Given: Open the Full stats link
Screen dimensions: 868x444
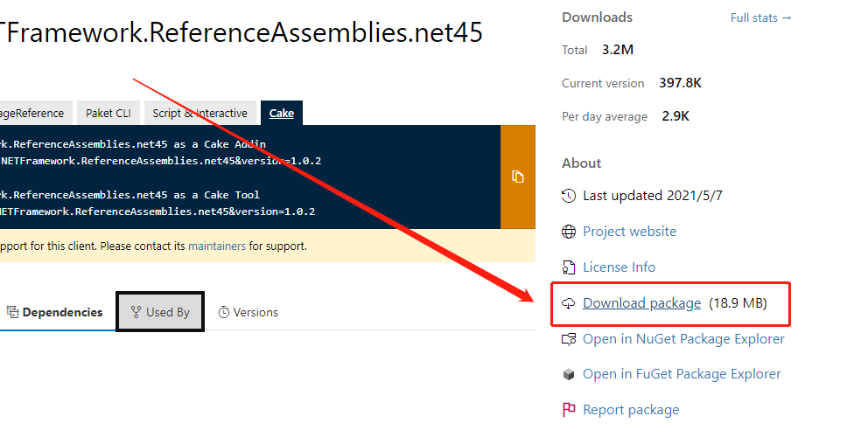Looking at the screenshot, I should click(760, 17).
